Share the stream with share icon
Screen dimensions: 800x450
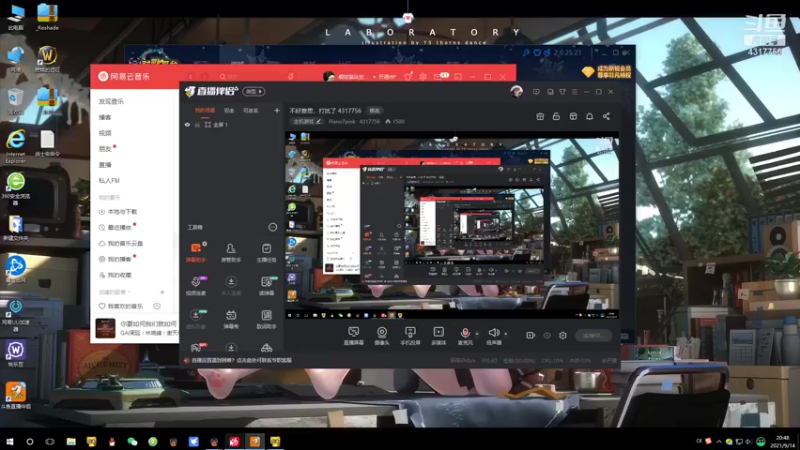[606, 116]
